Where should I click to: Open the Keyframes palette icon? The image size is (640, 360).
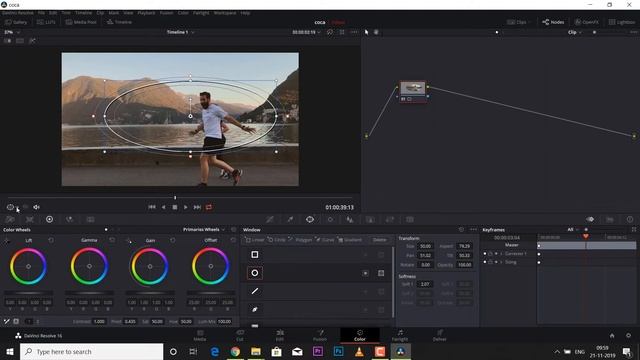590,219
